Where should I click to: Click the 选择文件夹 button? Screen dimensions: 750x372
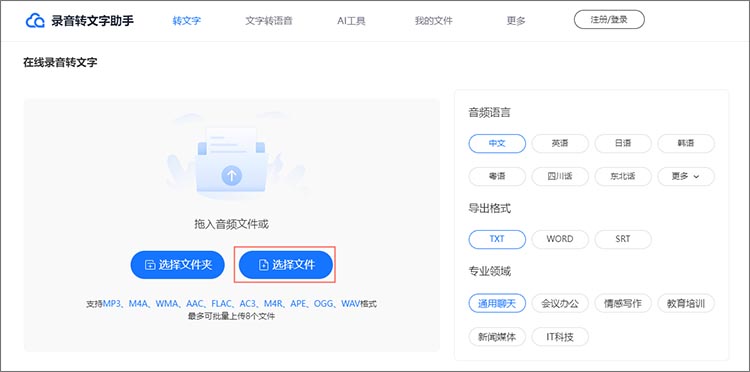[177, 264]
